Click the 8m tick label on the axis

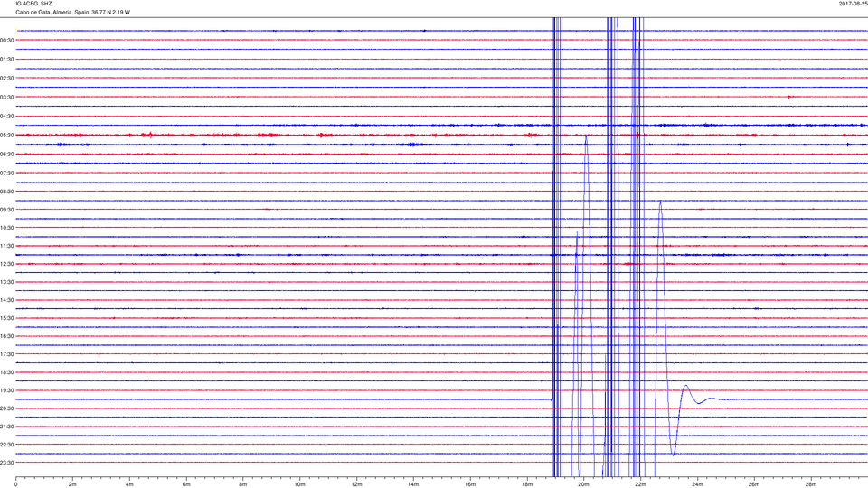pos(243,484)
